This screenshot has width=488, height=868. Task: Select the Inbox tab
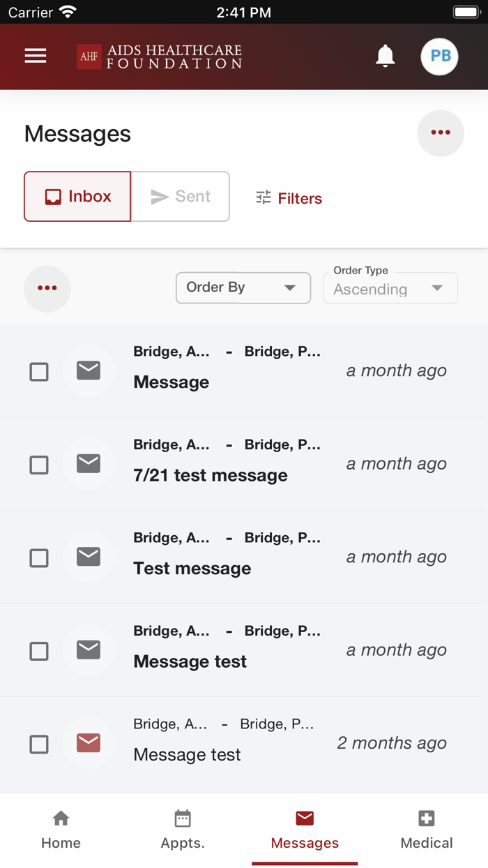pyautogui.click(x=77, y=197)
